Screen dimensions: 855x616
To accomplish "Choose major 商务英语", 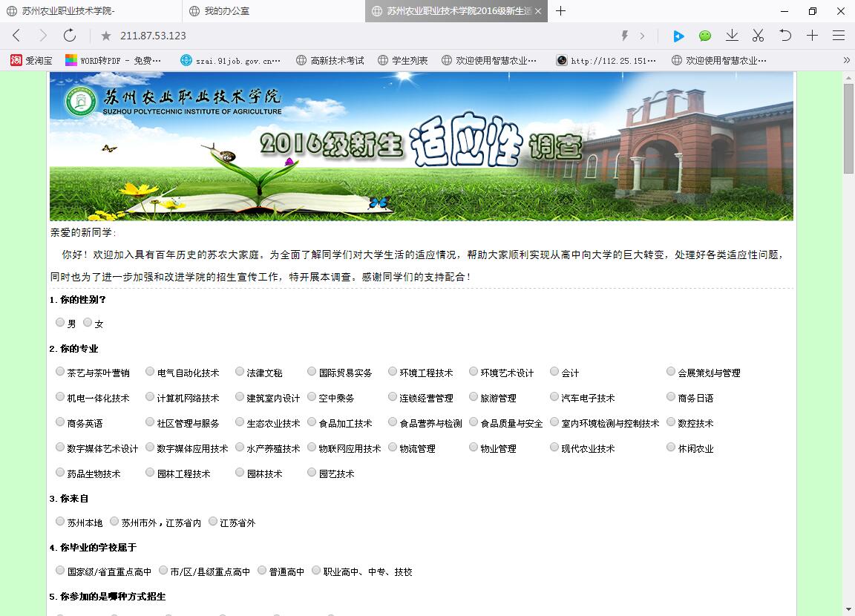I will (x=60, y=422).
